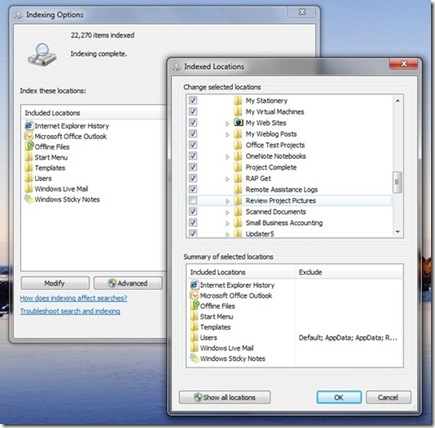The width and height of the screenshot is (435, 428).
Task: Expand the Small Business Accounting folder
Action: pos(227,223)
